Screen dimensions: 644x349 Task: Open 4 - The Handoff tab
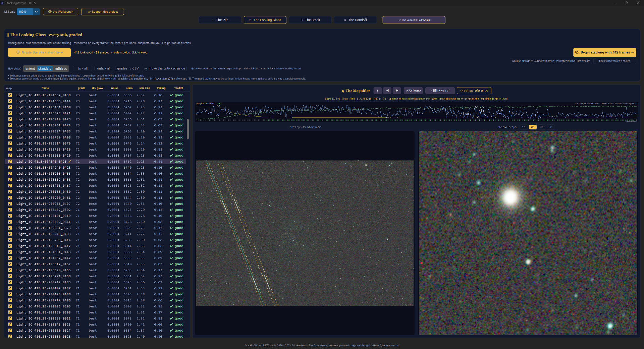point(355,20)
